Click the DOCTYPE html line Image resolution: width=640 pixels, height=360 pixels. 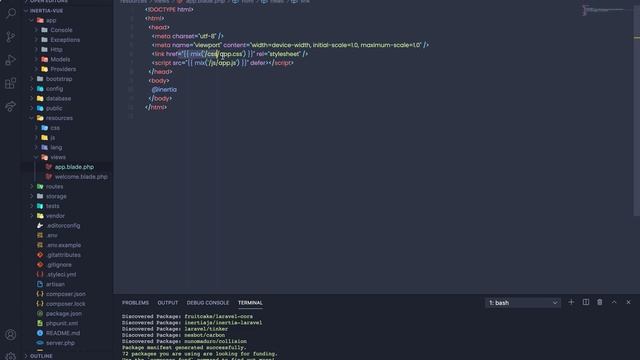click(x=169, y=9)
